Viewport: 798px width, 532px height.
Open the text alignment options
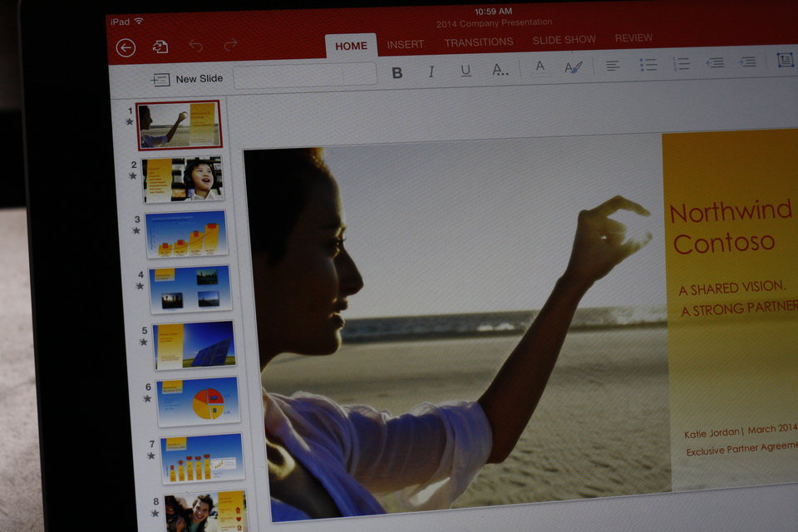coord(613,66)
